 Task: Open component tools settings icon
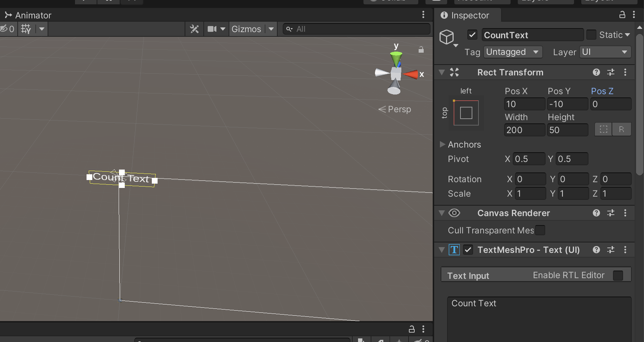point(194,29)
